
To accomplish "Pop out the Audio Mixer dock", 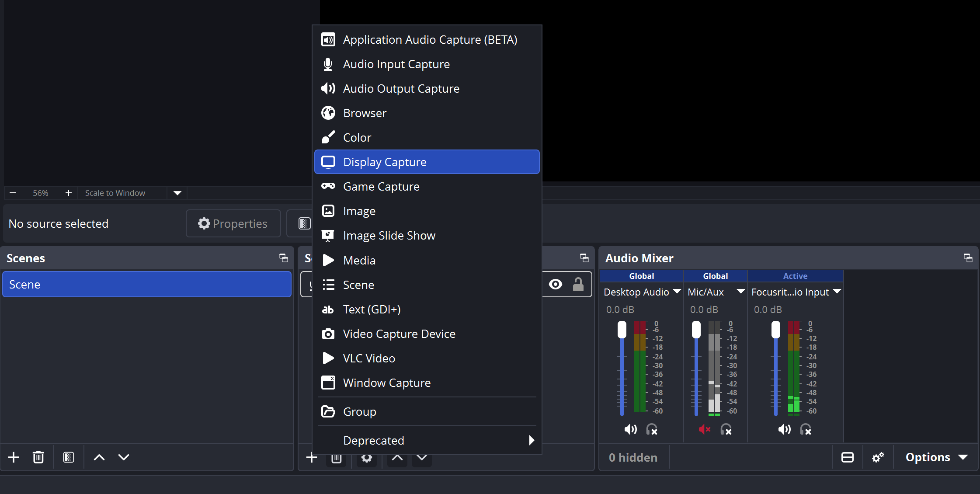I will coord(968,258).
